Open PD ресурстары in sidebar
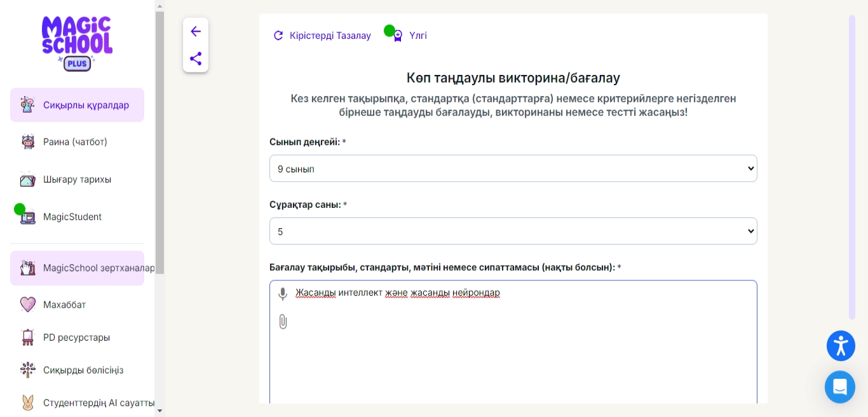 tap(76, 337)
